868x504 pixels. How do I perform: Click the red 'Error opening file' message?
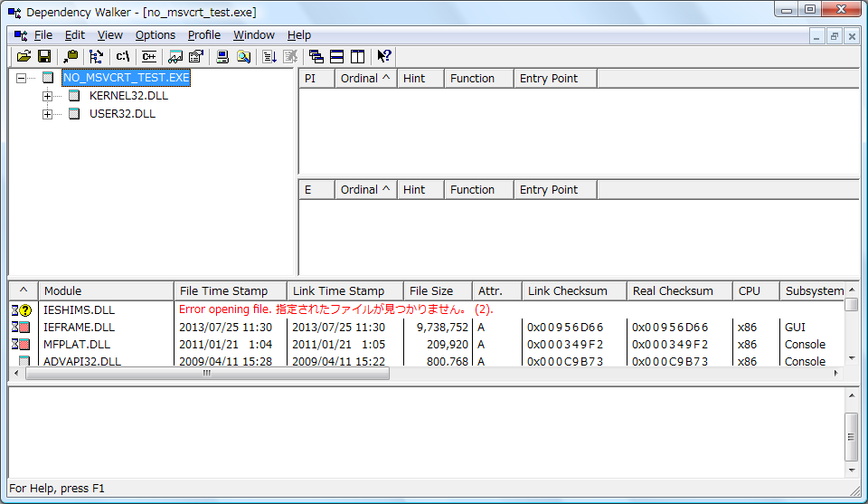click(336, 309)
